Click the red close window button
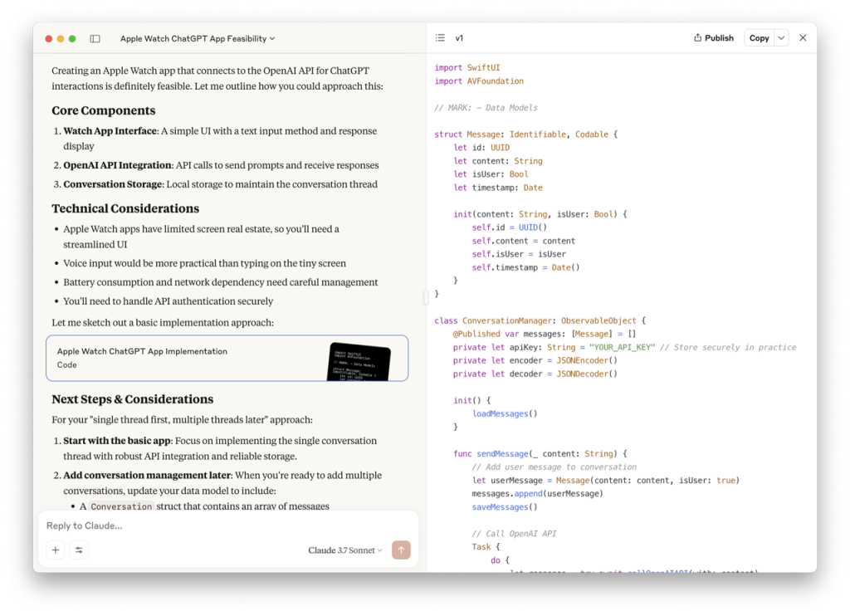Viewport: 850px width, 616px height. tap(49, 38)
